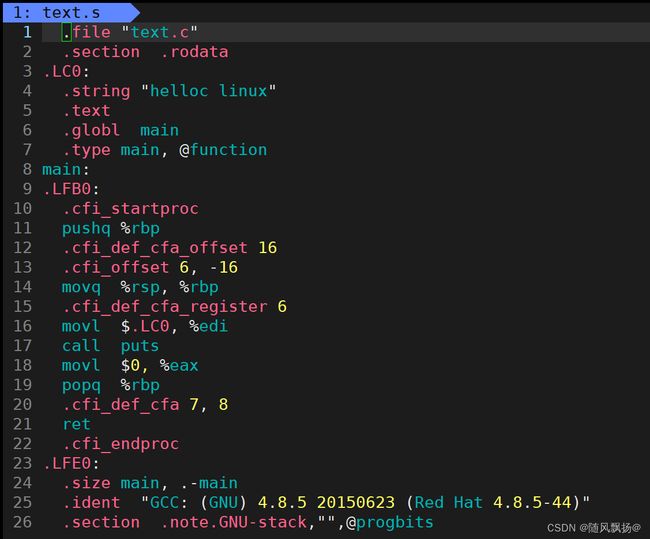The width and height of the screenshot is (650, 539).
Task: Click the ret instruction on line 21
Action: point(76,424)
